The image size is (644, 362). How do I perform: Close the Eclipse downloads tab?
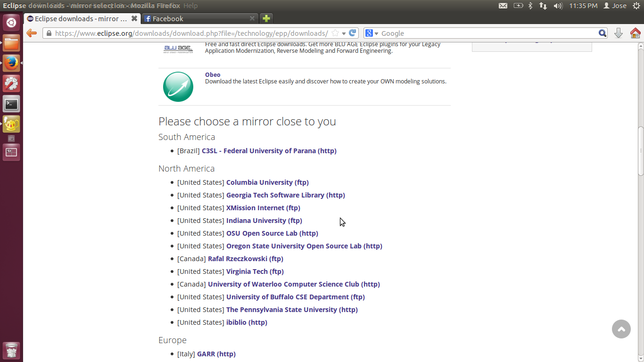[134, 18]
